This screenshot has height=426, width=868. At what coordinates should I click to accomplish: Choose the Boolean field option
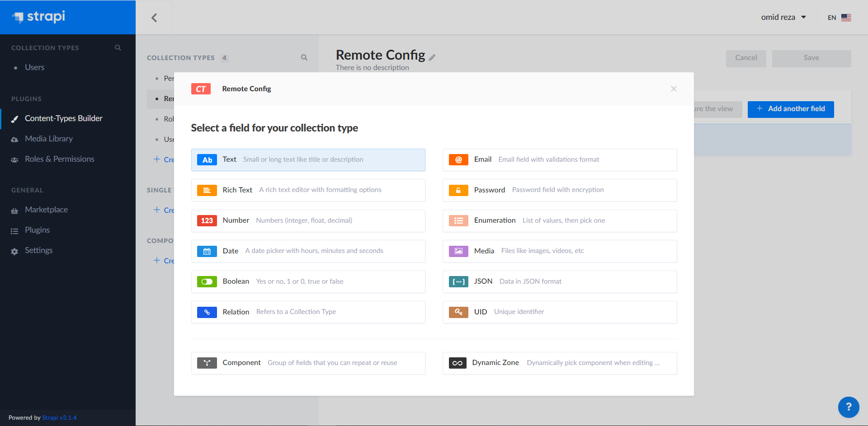308,282
